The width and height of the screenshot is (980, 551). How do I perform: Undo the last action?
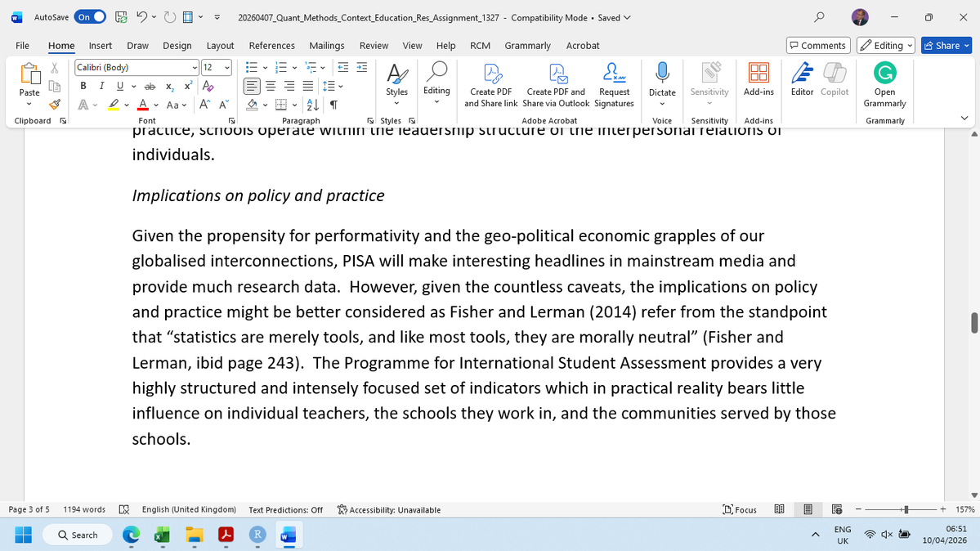(x=142, y=17)
